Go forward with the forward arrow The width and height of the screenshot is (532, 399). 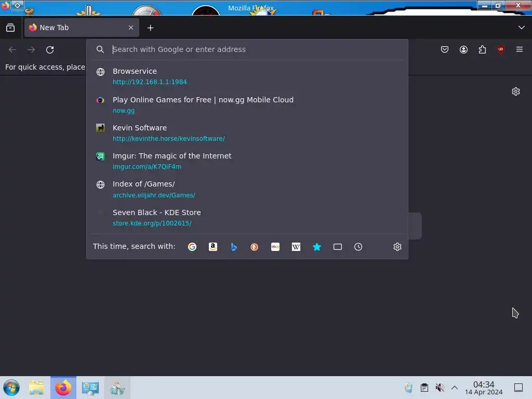pos(31,49)
